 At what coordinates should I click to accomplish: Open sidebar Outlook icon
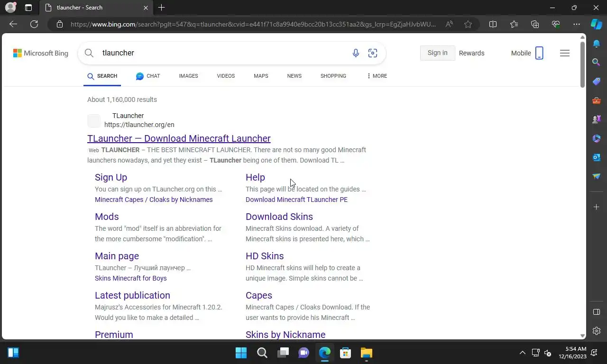pos(597,157)
